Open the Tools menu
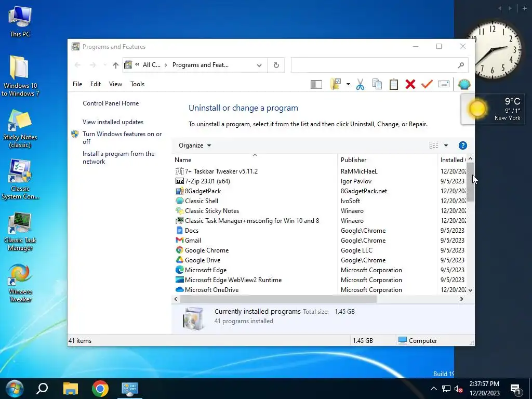Viewport: 532px width, 399px height. [x=137, y=84]
